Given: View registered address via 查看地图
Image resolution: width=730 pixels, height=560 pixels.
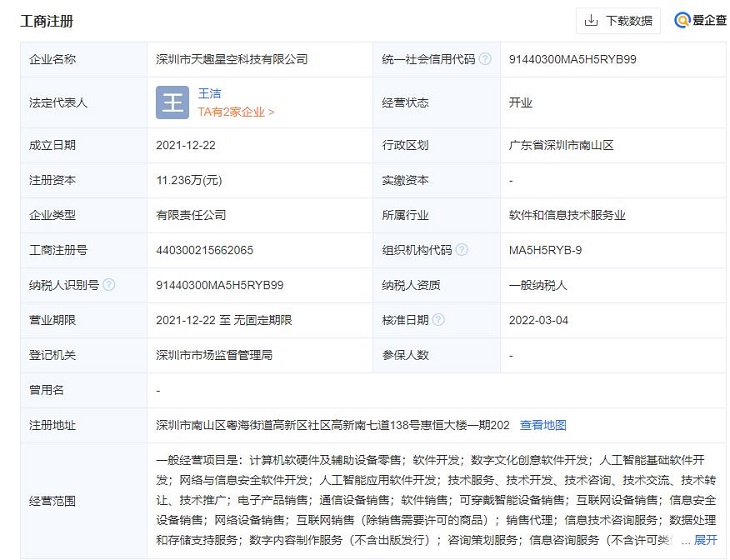Looking at the screenshot, I should (x=543, y=425).
